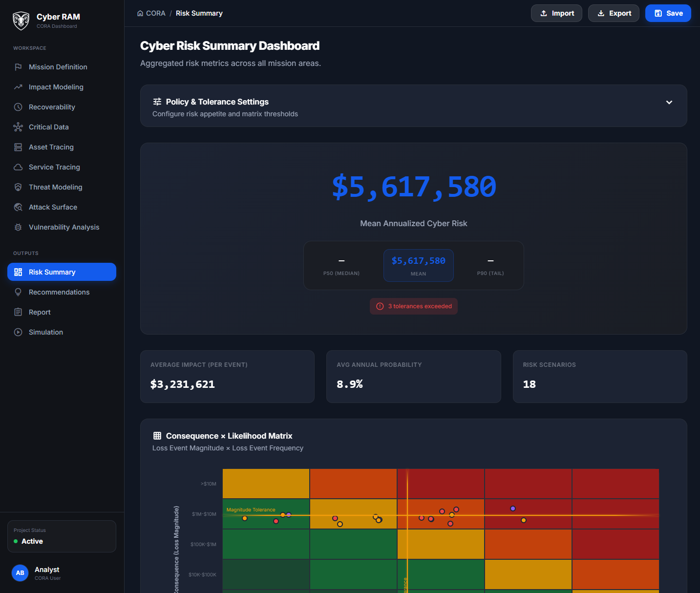
Task: Click the Export button
Action: pyautogui.click(x=614, y=13)
